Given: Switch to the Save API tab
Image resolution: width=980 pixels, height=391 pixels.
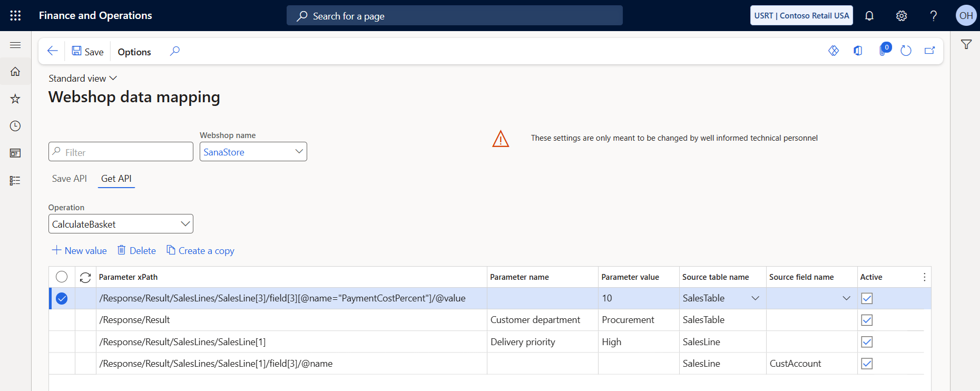Looking at the screenshot, I should tap(69, 179).
